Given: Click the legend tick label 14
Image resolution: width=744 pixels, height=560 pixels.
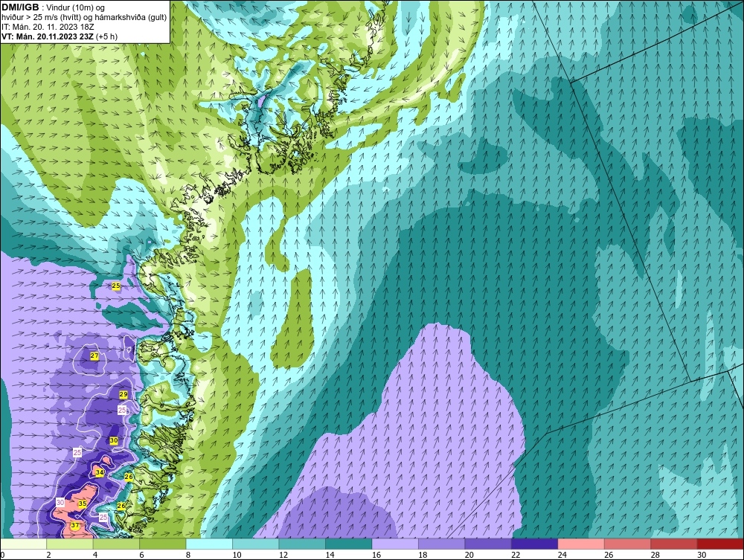Looking at the screenshot, I should (330, 555).
